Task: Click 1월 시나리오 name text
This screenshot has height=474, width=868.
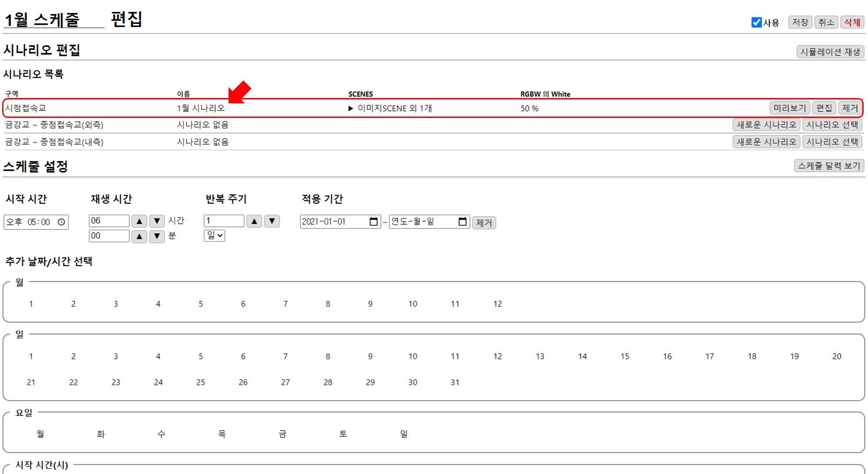Action: (201, 108)
